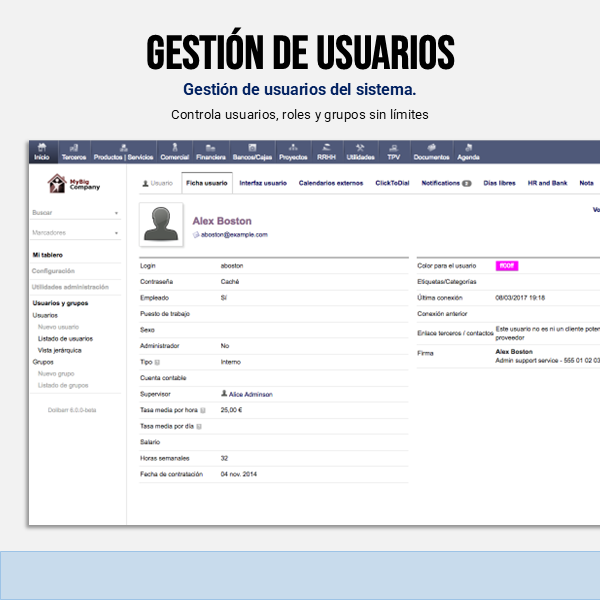Switch to the Interfaz usuario tab
The height and width of the screenshot is (600, 600).
263,183
